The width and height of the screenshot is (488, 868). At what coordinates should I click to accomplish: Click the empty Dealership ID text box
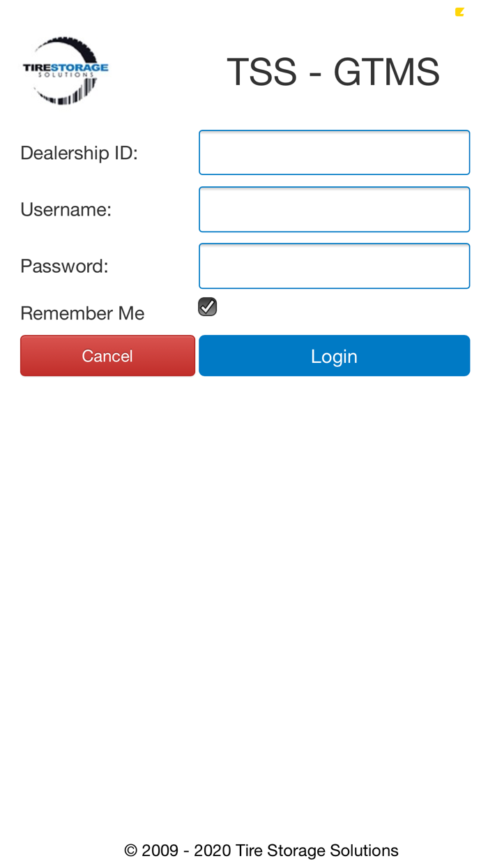pyautogui.click(x=335, y=151)
